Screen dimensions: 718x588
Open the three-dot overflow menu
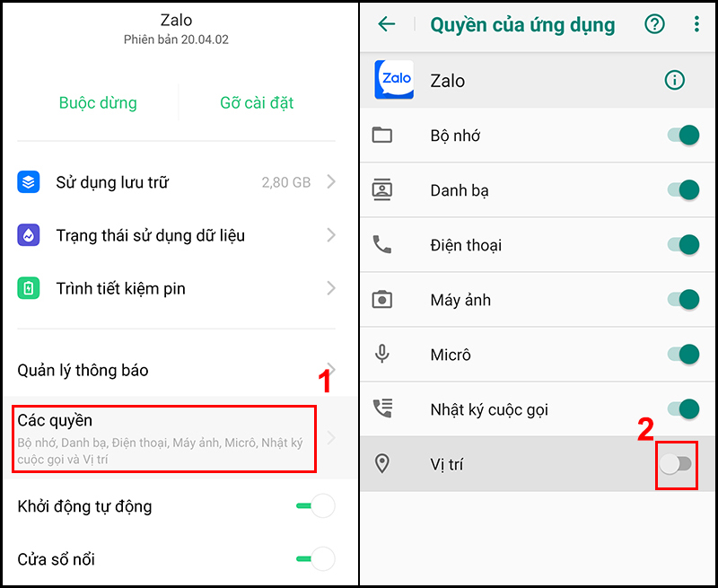click(x=696, y=24)
